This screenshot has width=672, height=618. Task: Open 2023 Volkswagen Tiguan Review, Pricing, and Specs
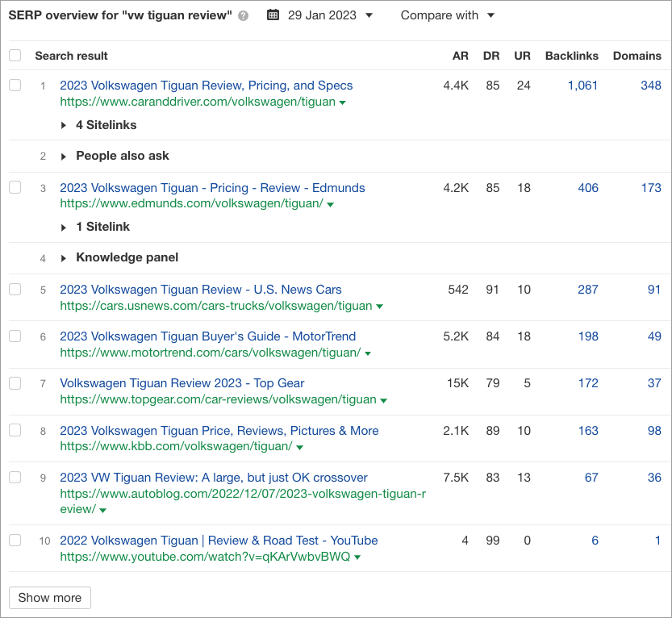click(x=207, y=86)
